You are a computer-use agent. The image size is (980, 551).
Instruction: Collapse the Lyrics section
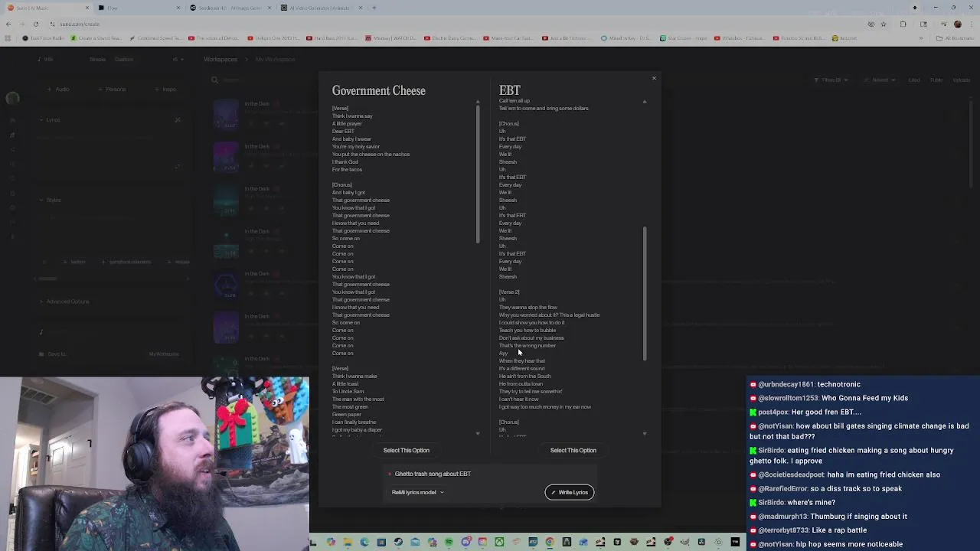coord(49,119)
